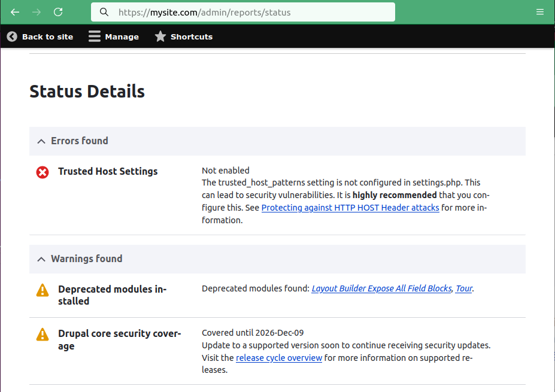Reload the page with refresh icon
Screen dimensions: 555x392
[x=58, y=12]
